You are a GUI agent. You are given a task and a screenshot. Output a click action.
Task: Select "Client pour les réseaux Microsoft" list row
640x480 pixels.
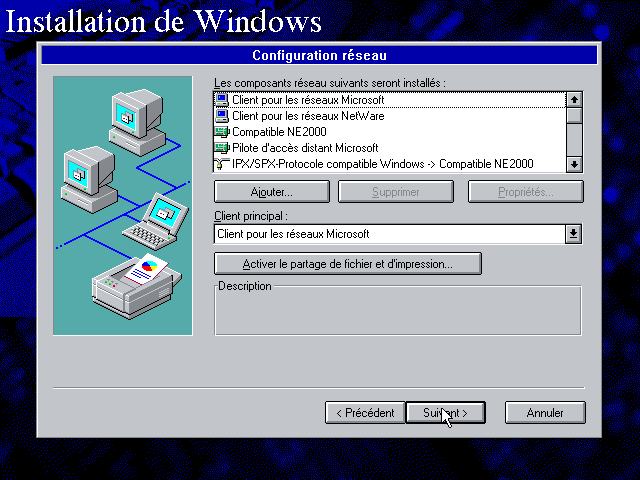[390, 100]
